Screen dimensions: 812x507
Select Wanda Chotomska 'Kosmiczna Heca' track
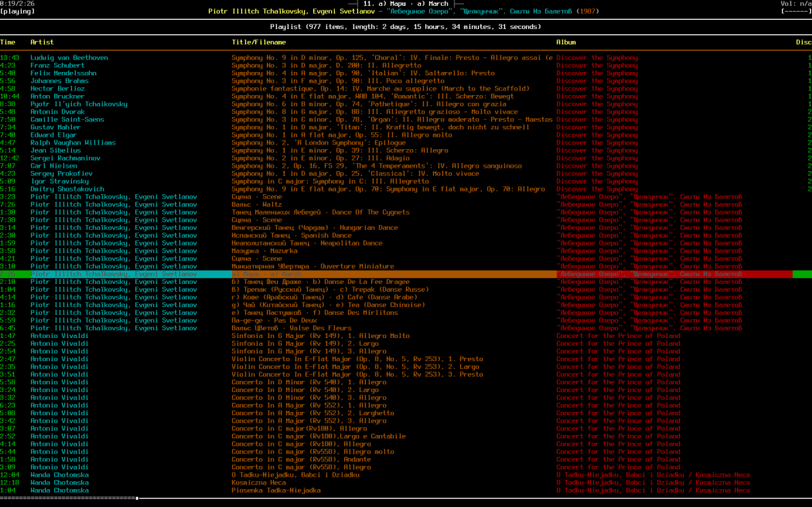[x=406, y=483]
